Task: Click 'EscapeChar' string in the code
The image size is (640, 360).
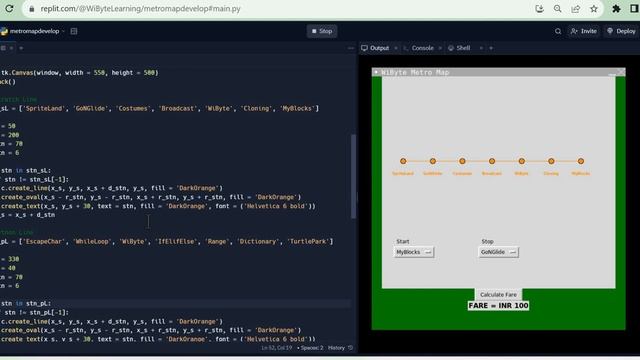Action: point(43,242)
